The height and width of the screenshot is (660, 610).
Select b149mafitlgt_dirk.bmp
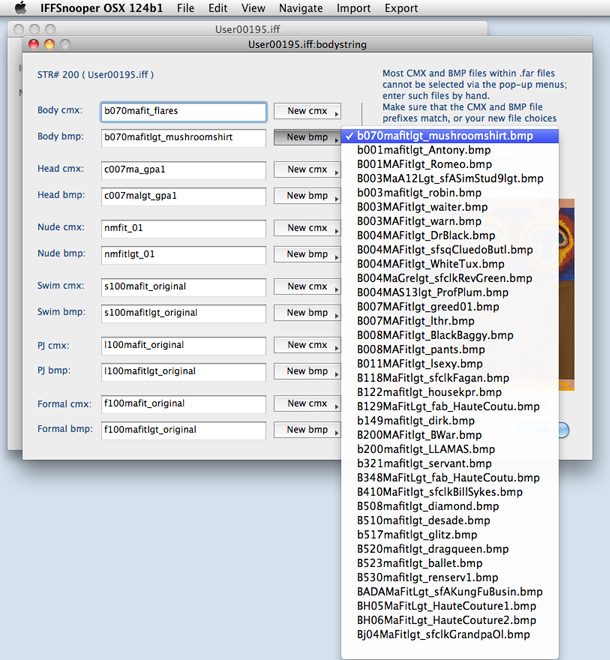pyautogui.click(x=450, y=421)
